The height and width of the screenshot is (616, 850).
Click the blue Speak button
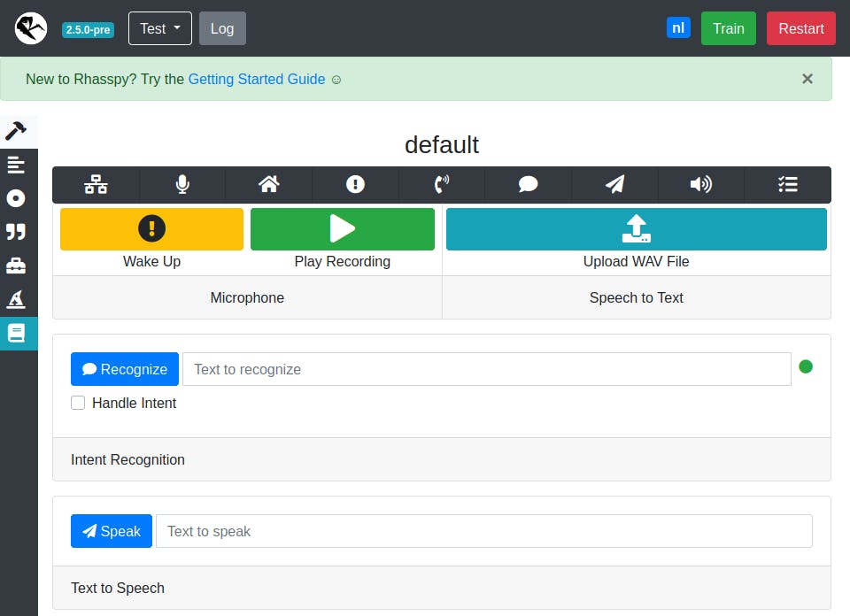click(x=112, y=531)
